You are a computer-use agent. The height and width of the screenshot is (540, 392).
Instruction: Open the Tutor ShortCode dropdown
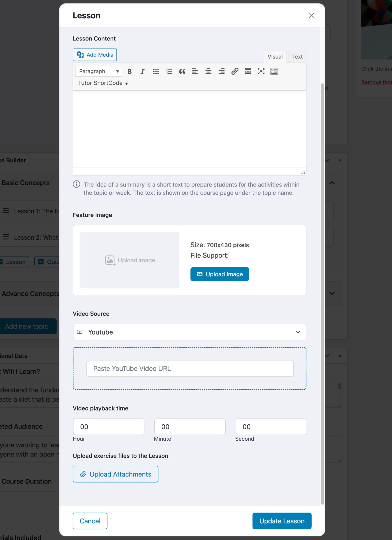point(103,83)
